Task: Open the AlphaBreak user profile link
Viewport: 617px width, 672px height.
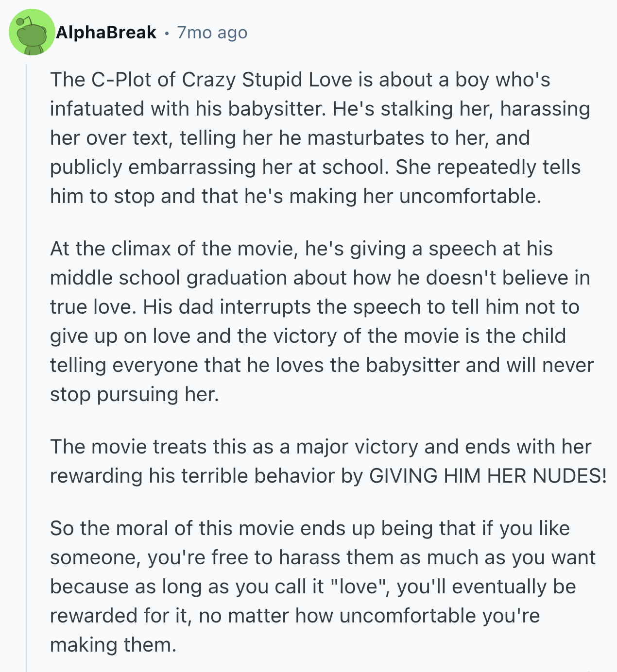Action: coord(106,33)
